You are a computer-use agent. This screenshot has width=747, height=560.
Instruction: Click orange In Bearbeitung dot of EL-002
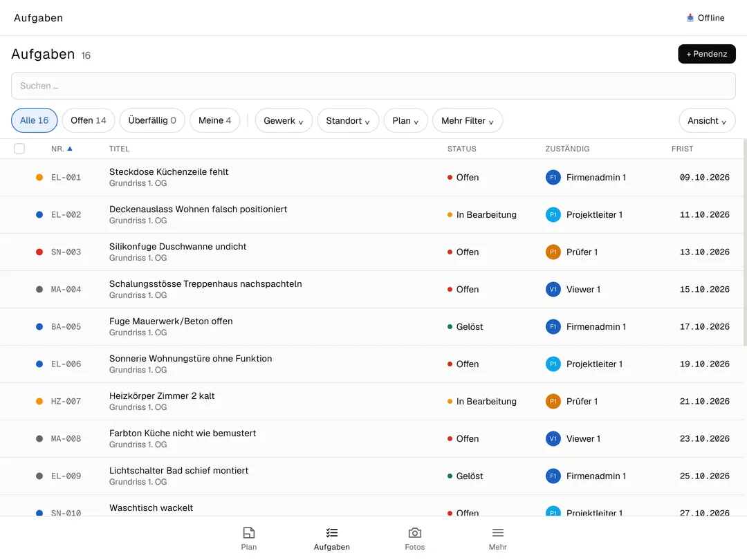click(450, 215)
